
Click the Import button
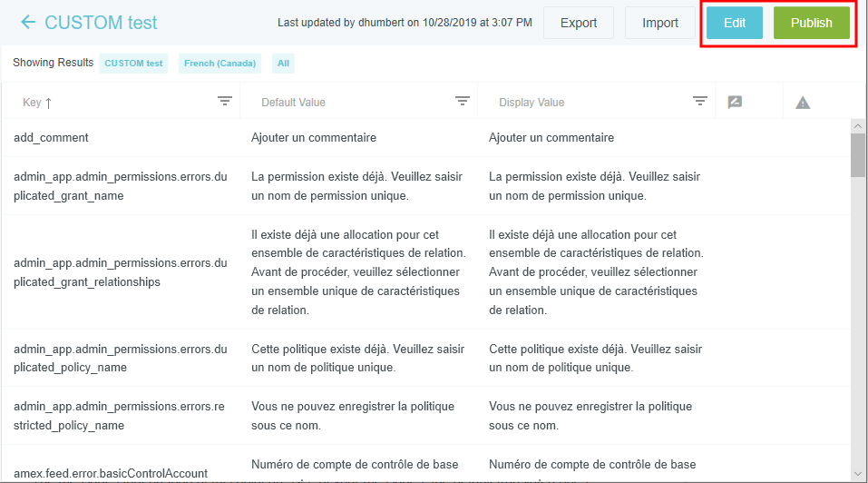coord(659,23)
